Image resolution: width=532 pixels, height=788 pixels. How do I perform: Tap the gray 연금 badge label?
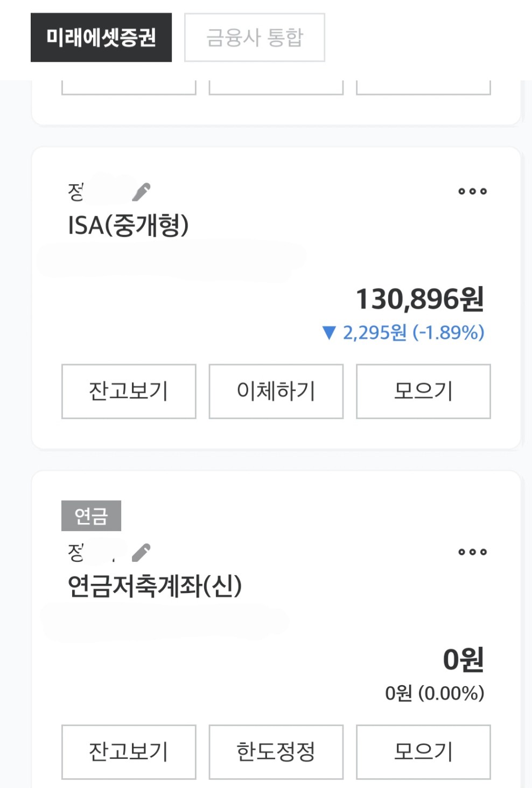(x=91, y=516)
